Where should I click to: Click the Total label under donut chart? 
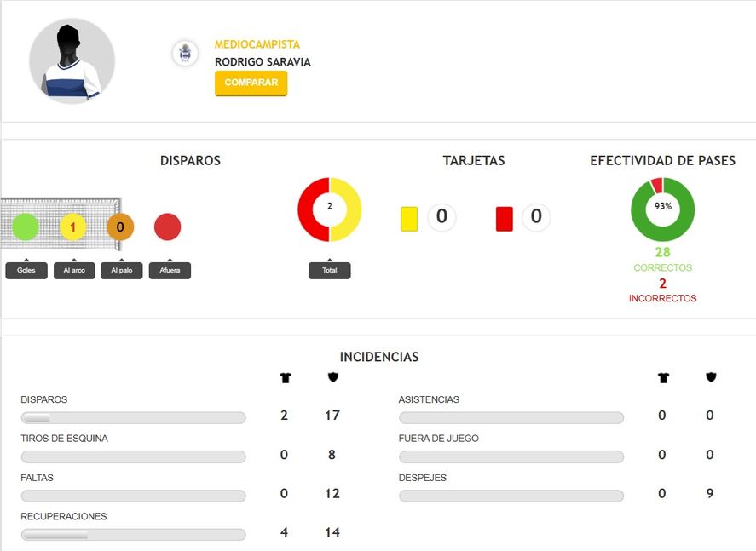(x=329, y=270)
